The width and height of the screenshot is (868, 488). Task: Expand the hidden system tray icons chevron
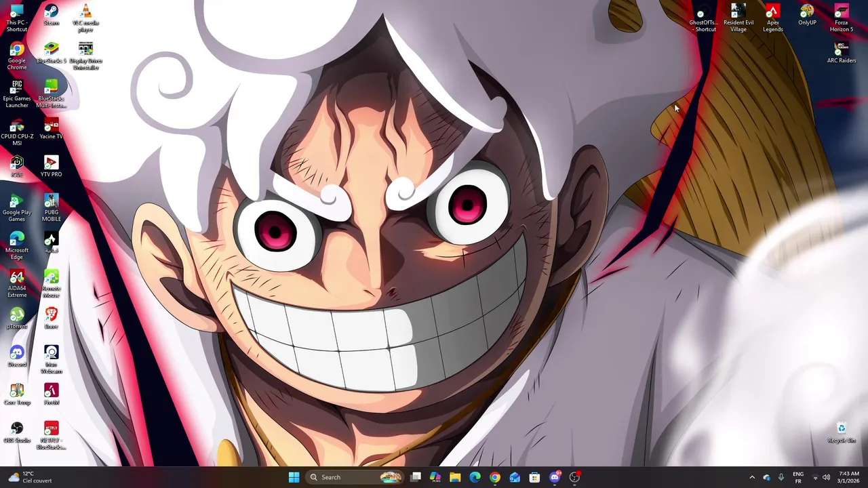coord(751,477)
